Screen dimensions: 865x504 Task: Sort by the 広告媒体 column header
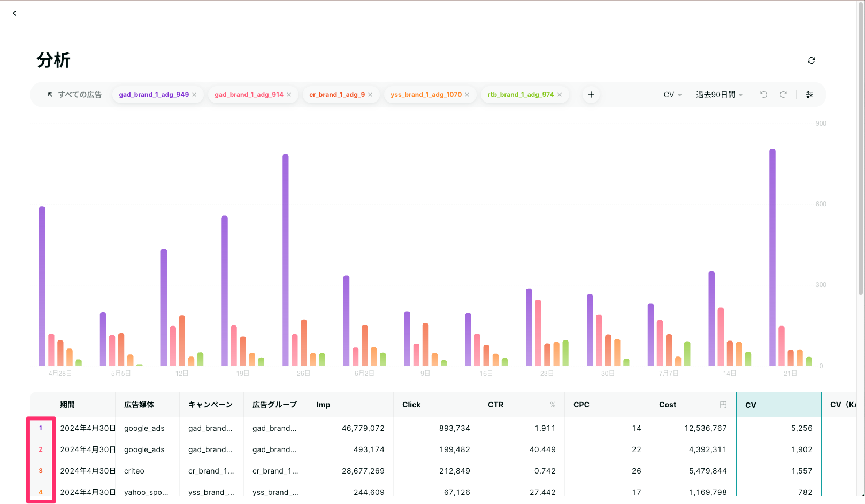pos(139,405)
